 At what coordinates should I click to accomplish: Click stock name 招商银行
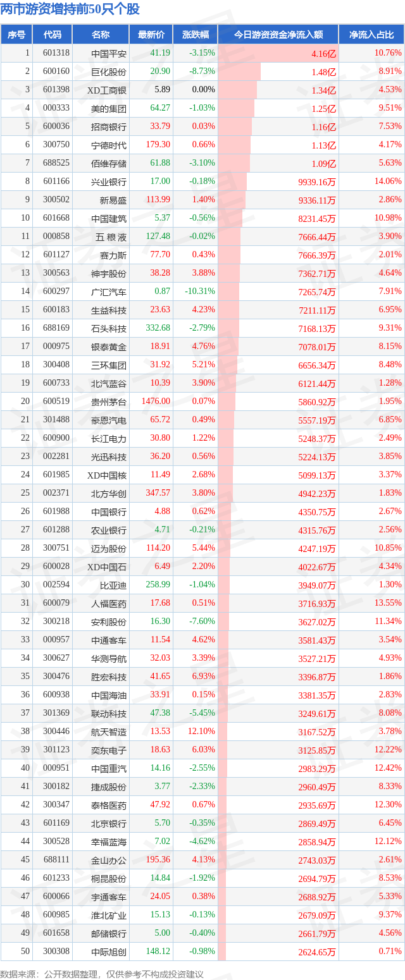point(109,127)
